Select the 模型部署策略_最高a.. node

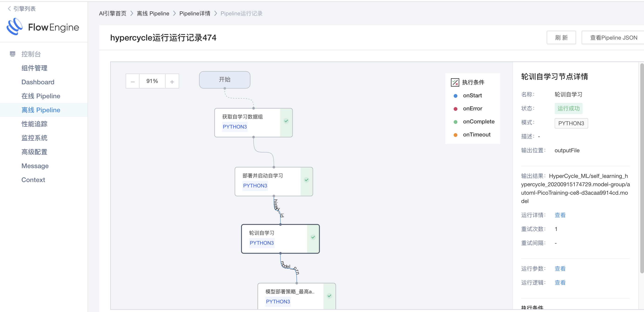[x=296, y=296]
